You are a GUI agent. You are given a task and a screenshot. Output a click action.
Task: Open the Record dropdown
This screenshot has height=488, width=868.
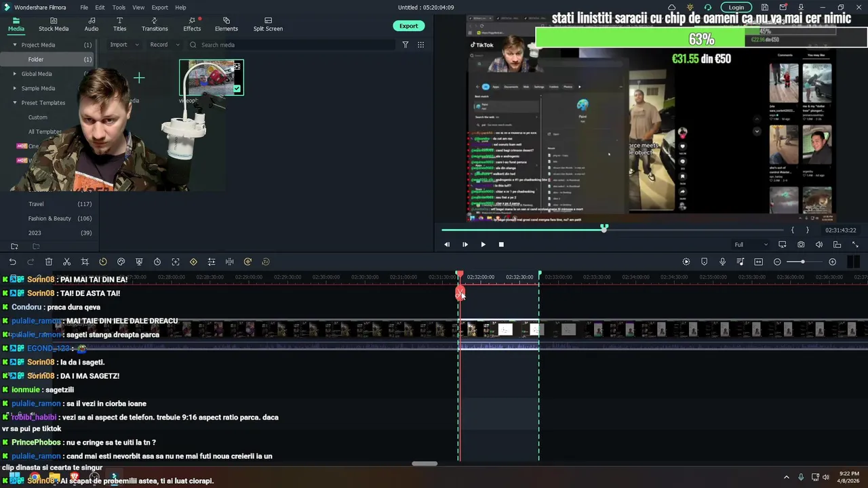click(x=165, y=45)
